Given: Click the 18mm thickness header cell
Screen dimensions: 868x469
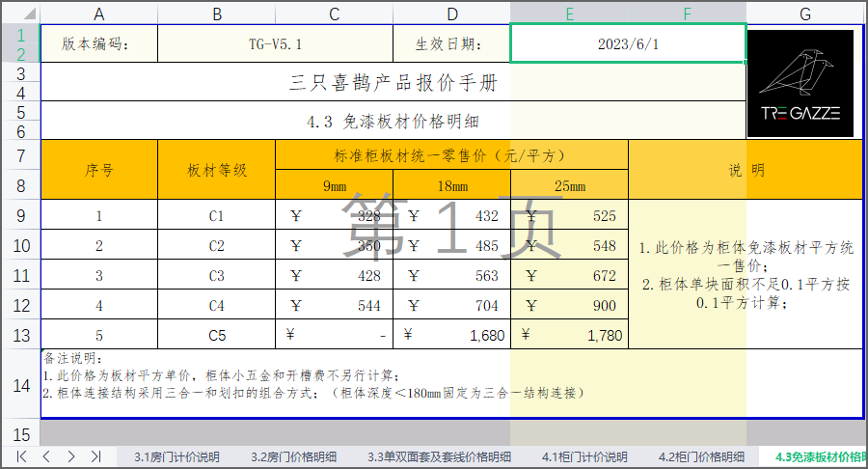Looking at the screenshot, I should pos(451,185).
